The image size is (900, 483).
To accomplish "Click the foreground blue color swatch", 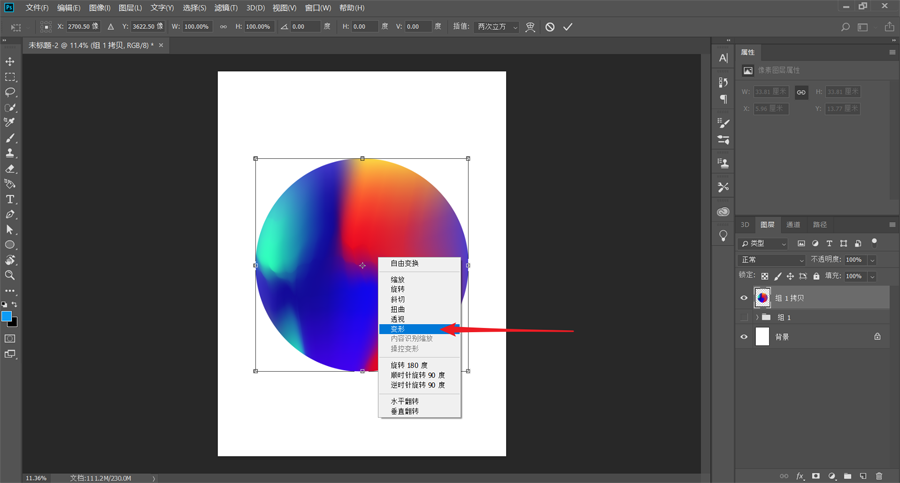I will click(7, 317).
